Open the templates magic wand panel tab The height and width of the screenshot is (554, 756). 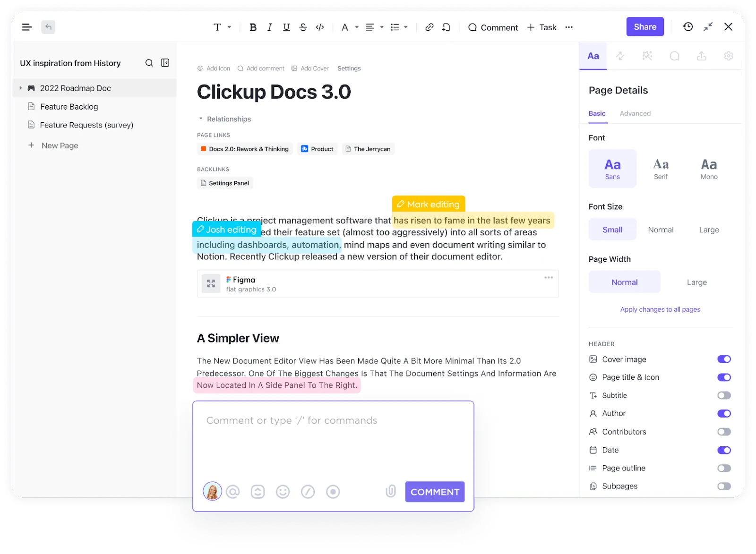[647, 56]
